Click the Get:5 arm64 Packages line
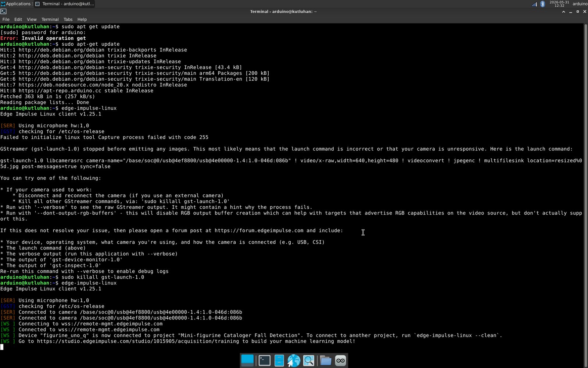The height and width of the screenshot is (368, 588). pyautogui.click(x=135, y=74)
